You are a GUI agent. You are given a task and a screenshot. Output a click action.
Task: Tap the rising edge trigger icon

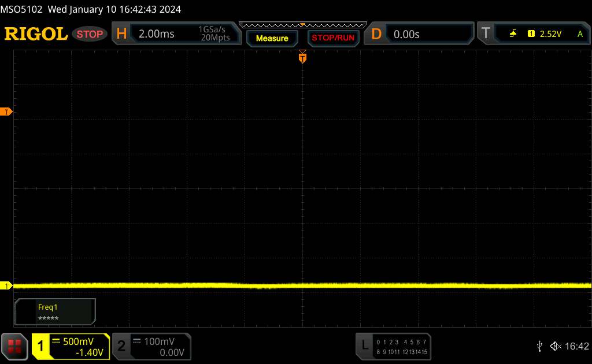[x=513, y=34]
